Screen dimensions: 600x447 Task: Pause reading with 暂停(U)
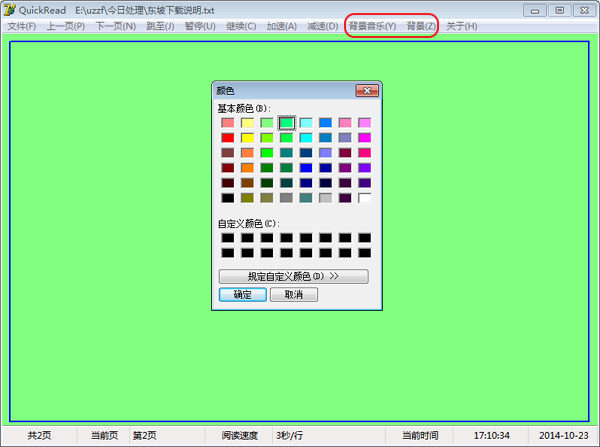coord(200,26)
